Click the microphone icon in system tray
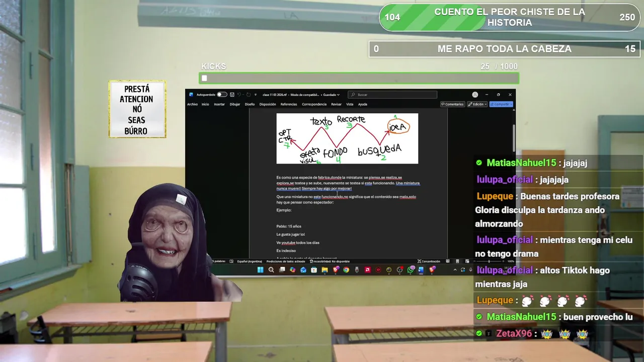644x362 pixels. tap(471, 270)
